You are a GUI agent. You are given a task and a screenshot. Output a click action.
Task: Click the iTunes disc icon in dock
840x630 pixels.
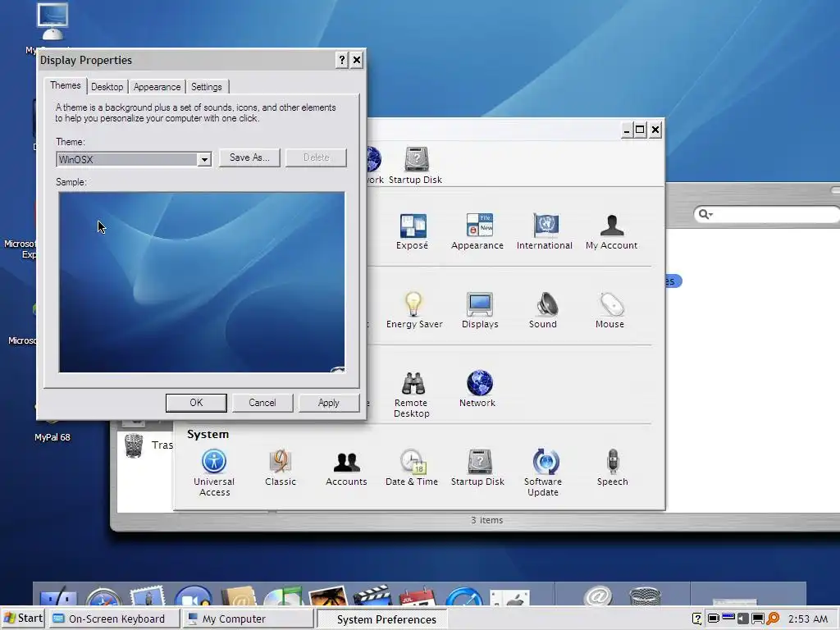point(283,597)
